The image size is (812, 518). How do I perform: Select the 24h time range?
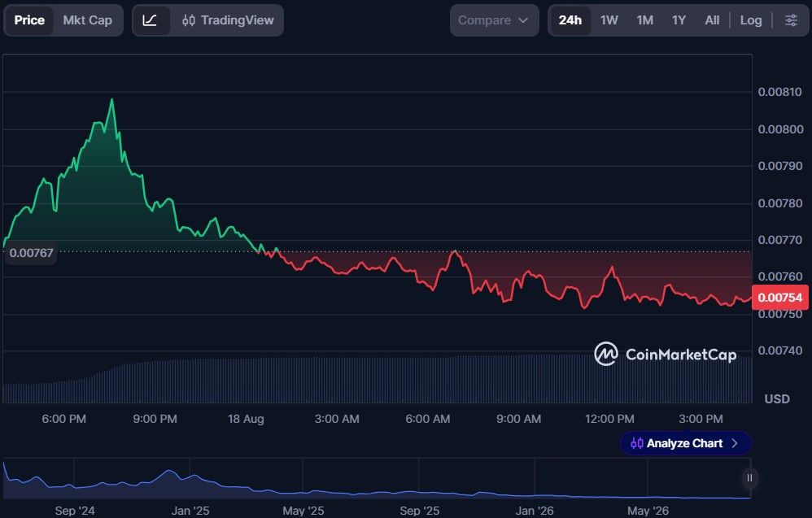coord(570,20)
